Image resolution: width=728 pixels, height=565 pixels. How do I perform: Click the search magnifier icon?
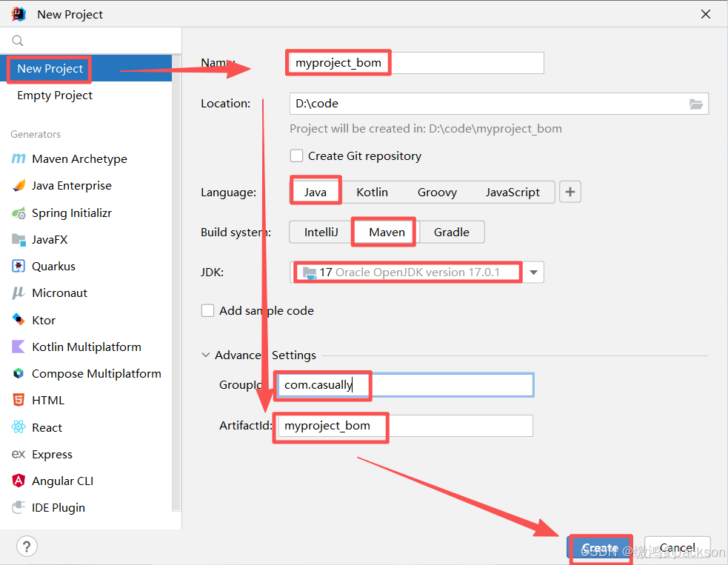pos(18,41)
